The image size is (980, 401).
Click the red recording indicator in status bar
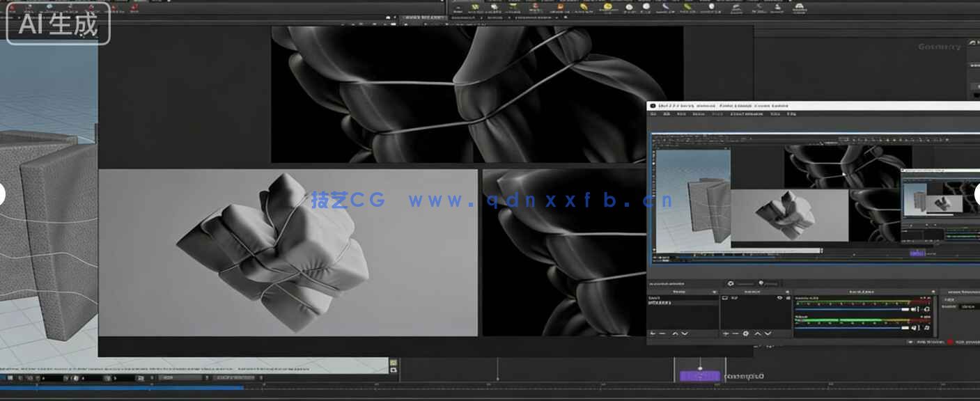(x=950, y=343)
